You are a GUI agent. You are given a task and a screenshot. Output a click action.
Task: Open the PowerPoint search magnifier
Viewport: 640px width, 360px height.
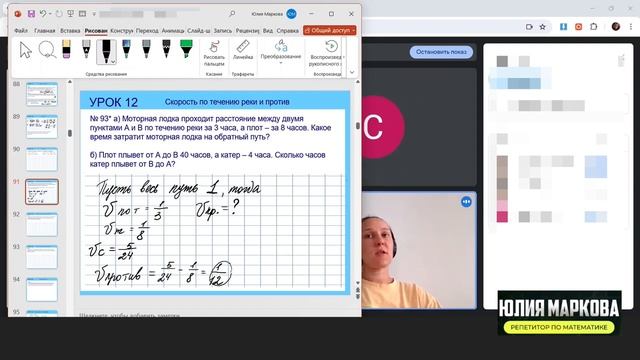(232, 14)
